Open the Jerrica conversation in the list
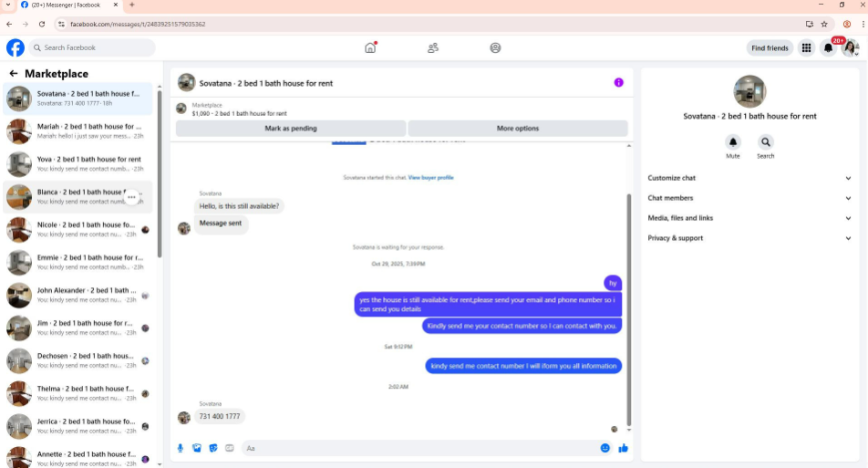The height and width of the screenshot is (468, 868). (x=78, y=426)
